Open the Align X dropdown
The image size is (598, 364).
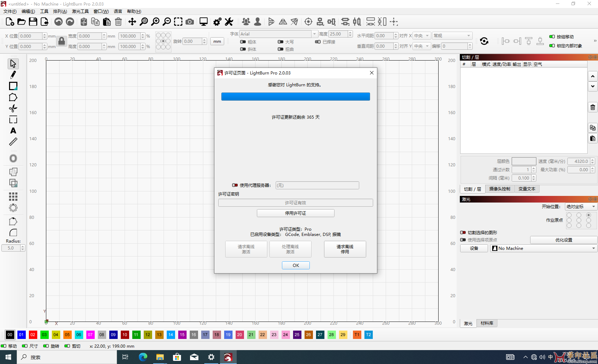(x=422, y=36)
